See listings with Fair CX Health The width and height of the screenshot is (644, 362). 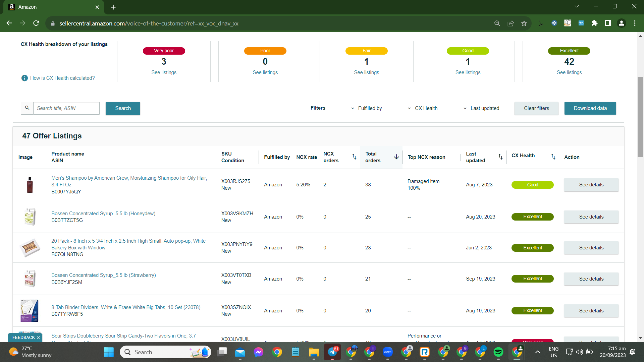(x=366, y=72)
